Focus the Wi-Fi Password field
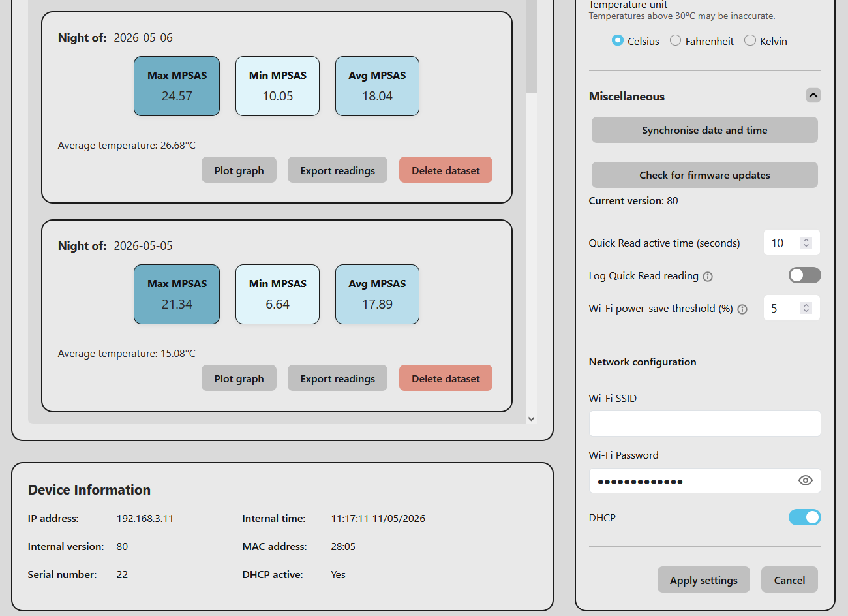Screen dimensions: 848x616 [x=704, y=481]
